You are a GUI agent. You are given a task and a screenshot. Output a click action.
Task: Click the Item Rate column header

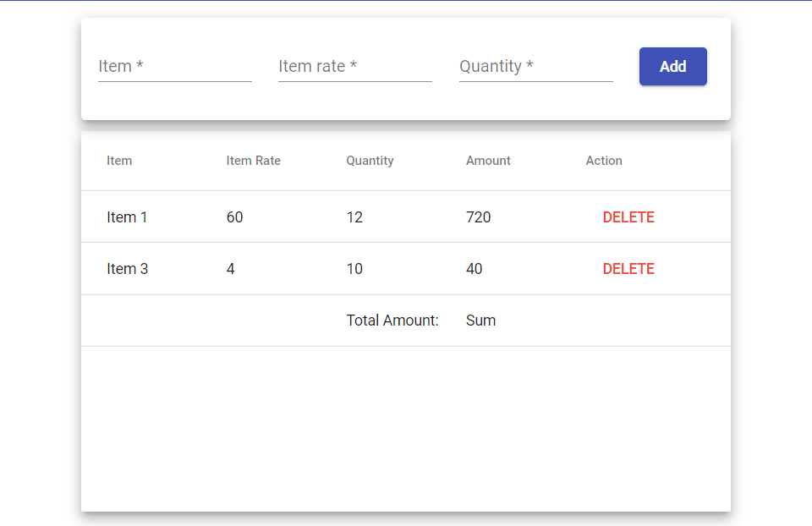click(x=253, y=161)
